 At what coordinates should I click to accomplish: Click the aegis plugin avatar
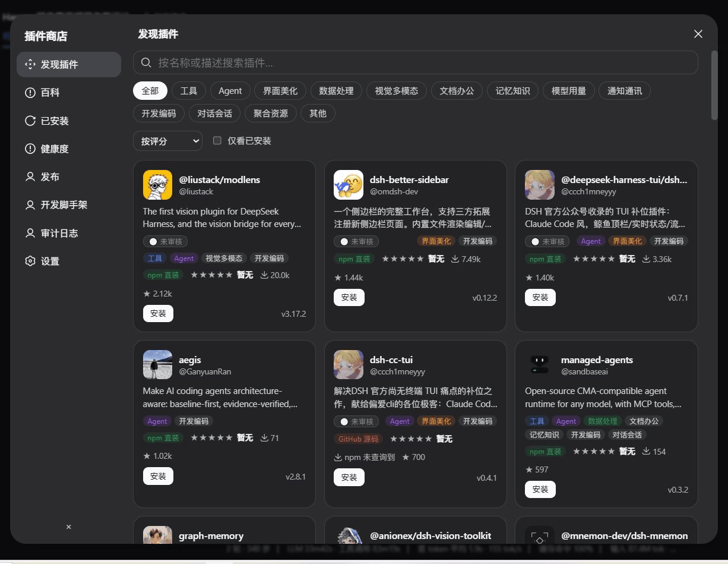pyautogui.click(x=157, y=365)
